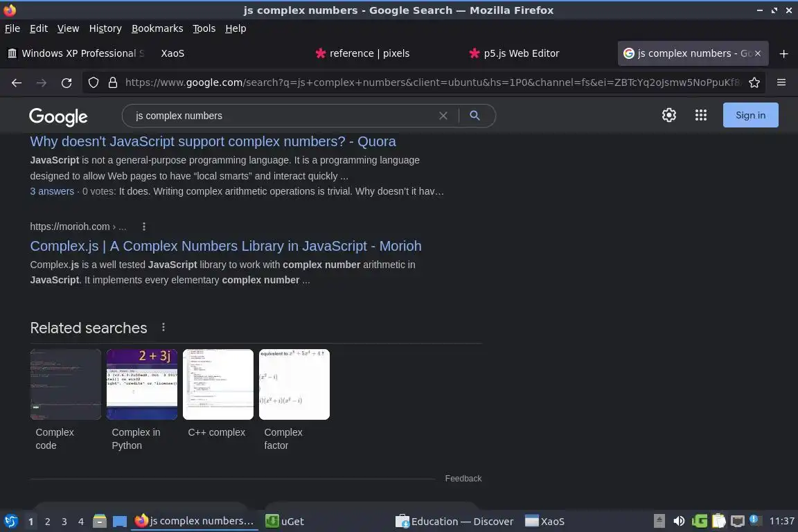Viewport: 798px width, 532px height.
Task: Switch to virtual desktop 4
Action: 81,522
